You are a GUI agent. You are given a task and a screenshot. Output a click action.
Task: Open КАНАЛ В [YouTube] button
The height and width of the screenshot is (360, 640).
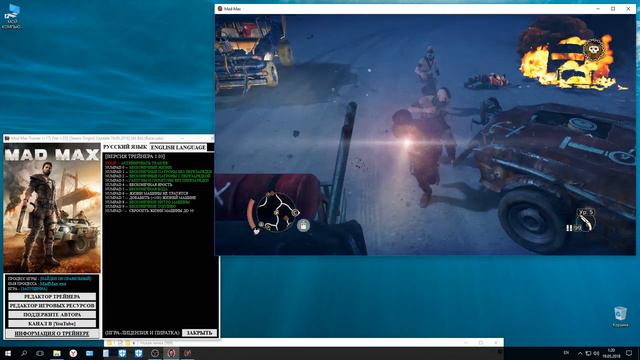(x=52, y=324)
